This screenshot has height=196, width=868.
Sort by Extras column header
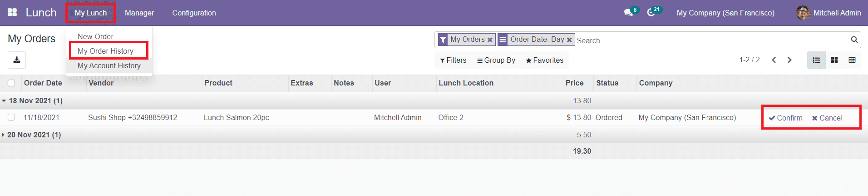[302, 83]
